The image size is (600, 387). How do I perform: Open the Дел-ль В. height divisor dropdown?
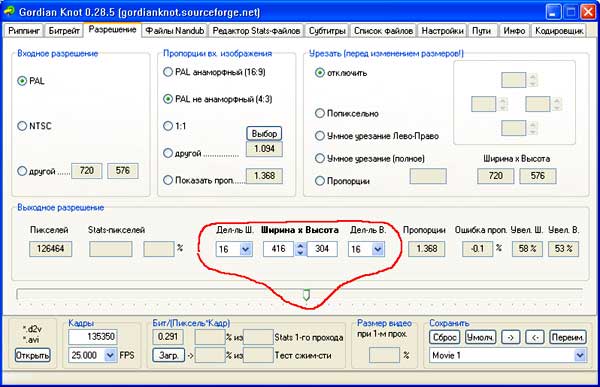pyautogui.click(x=378, y=249)
